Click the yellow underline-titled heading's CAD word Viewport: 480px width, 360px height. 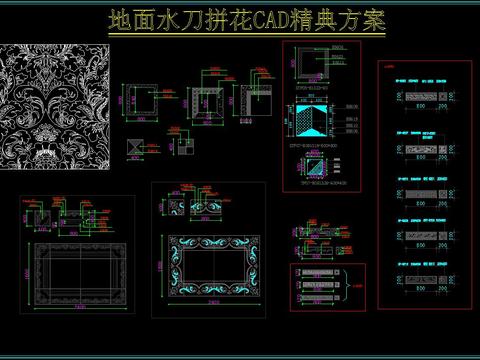point(271,21)
